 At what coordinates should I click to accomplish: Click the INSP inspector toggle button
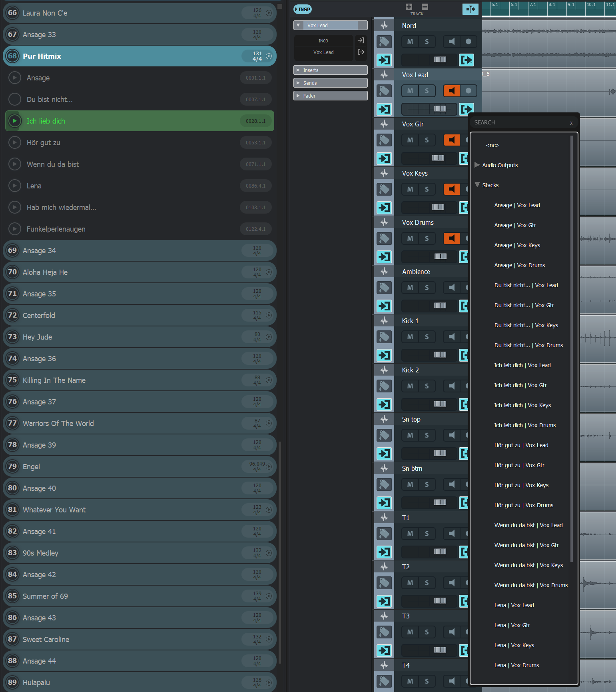coord(303,9)
